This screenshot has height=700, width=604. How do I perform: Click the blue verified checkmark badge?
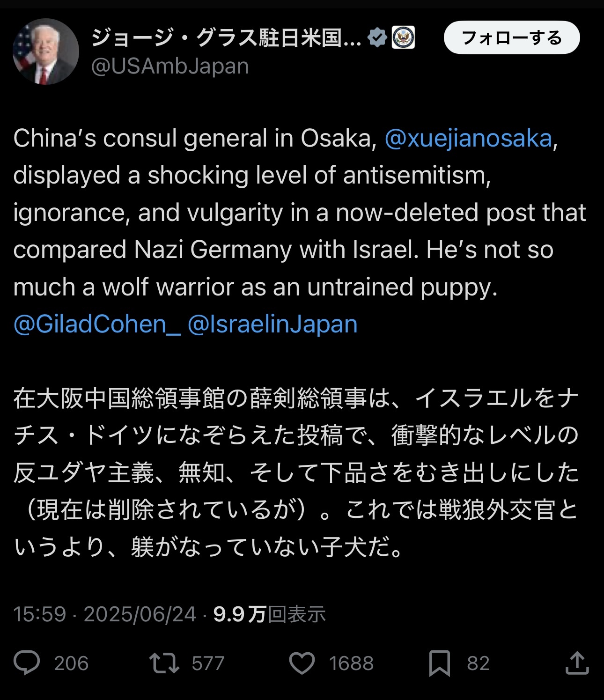point(377,38)
